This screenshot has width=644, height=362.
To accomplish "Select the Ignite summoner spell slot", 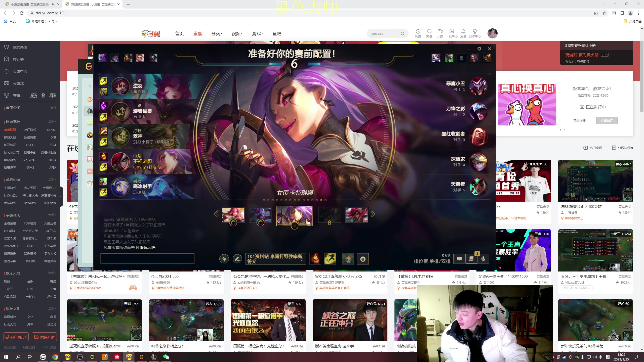I will [x=315, y=259].
